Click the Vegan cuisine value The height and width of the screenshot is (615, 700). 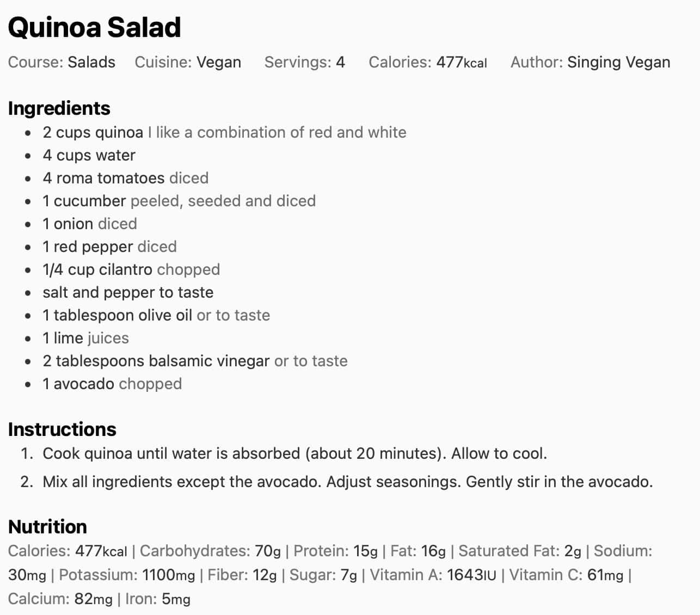click(x=219, y=62)
